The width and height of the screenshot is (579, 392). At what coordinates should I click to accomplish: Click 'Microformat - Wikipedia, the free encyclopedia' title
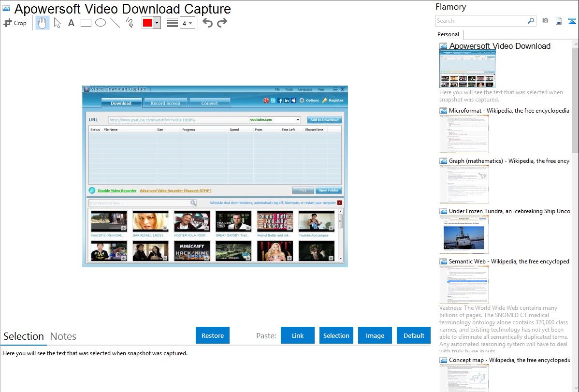(509, 111)
